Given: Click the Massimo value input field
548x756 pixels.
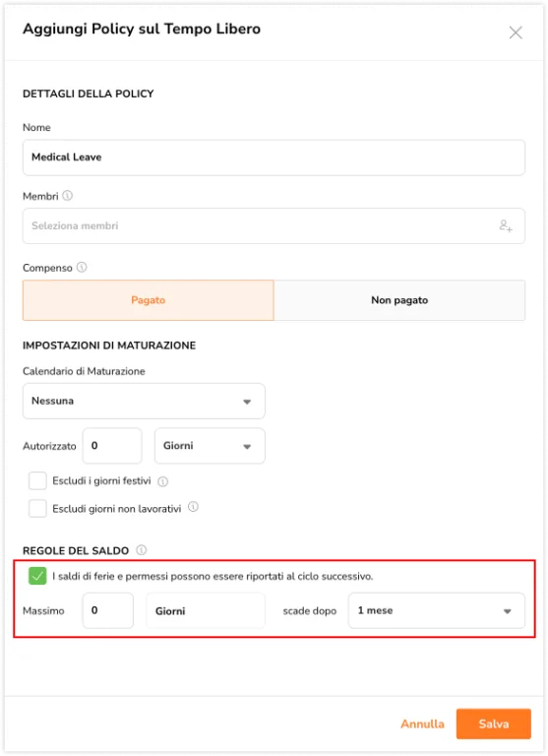Looking at the screenshot, I should click(108, 611).
